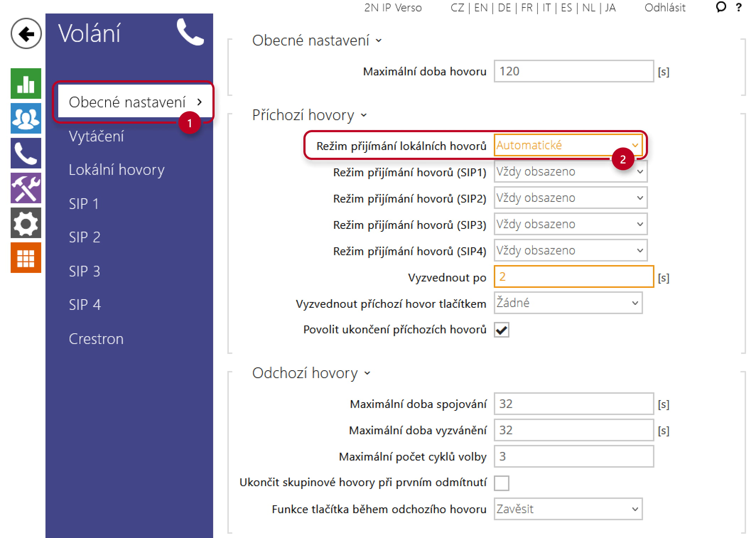Open Režim přijímání hovorů (SIP3) dropdown
Viewport: 756px width, 538px height.
point(571,224)
